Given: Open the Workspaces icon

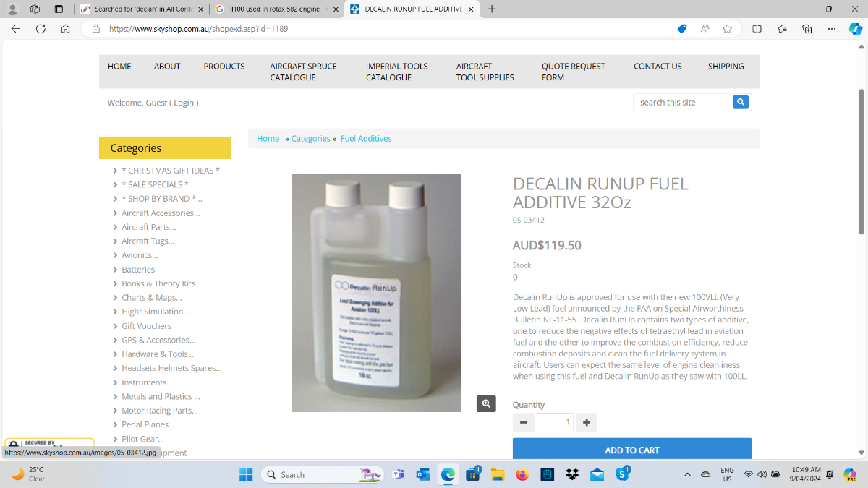Looking at the screenshot, I should 35,9.
